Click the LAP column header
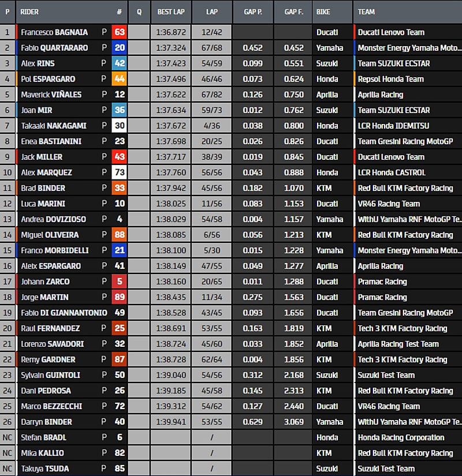This screenshot has width=462, height=476. [x=211, y=12]
